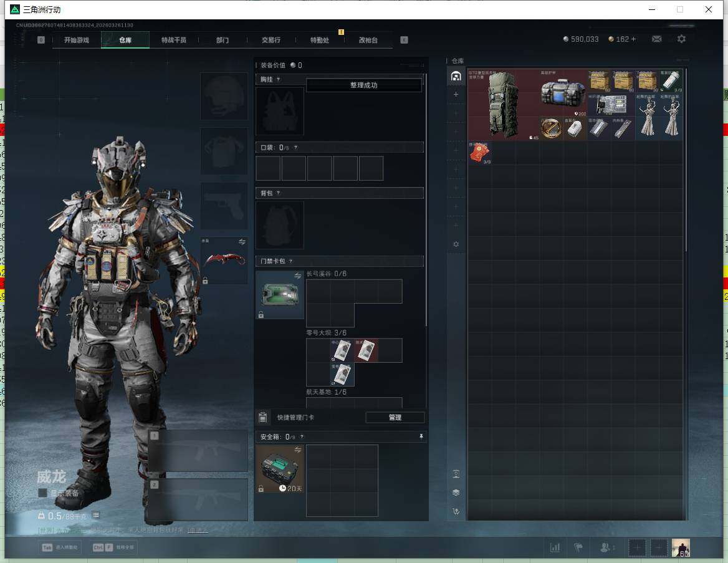The height and width of the screenshot is (563, 728).
Task: Click the warehouse sell/transfer bottom icon
Action: pyautogui.click(x=456, y=511)
